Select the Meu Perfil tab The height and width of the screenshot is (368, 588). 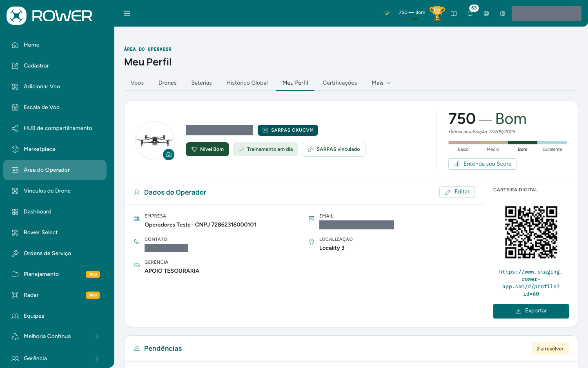tap(295, 83)
